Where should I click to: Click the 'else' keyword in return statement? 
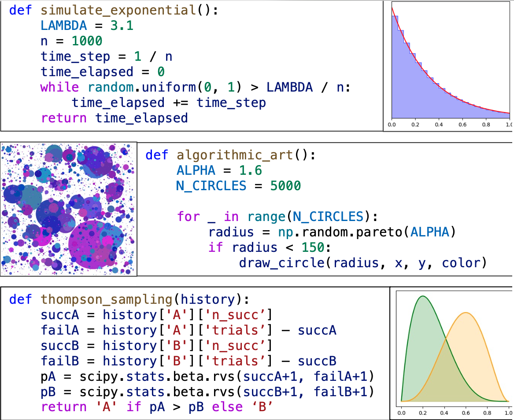tap(227, 407)
